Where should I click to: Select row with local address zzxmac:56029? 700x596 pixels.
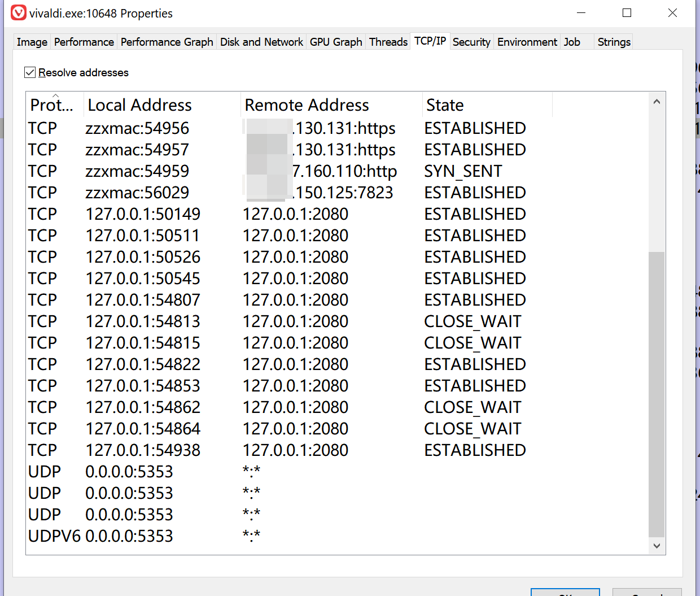pyautogui.click(x=338, y=193)
